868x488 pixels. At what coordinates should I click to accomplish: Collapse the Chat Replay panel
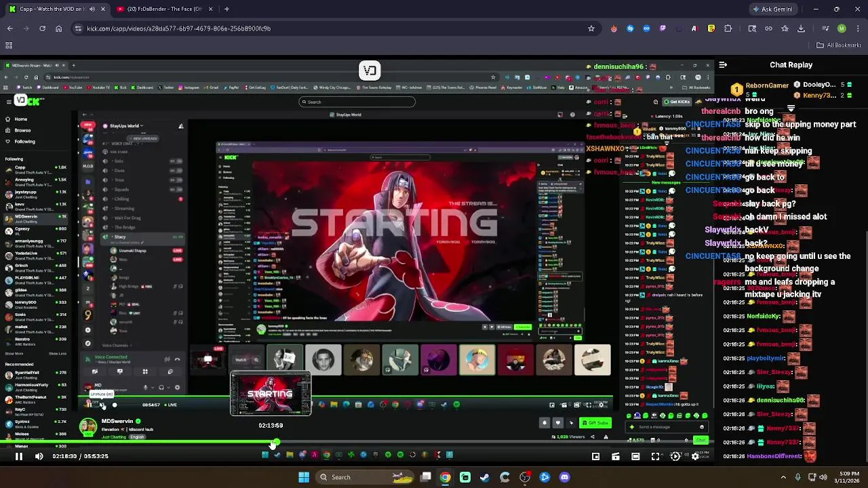[723, 65]
